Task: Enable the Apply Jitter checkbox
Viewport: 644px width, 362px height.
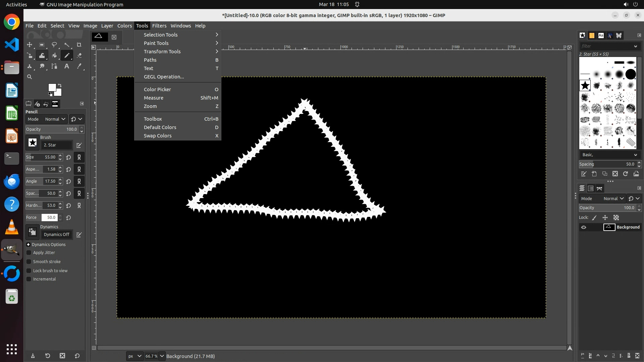Action: click(29, 253)
